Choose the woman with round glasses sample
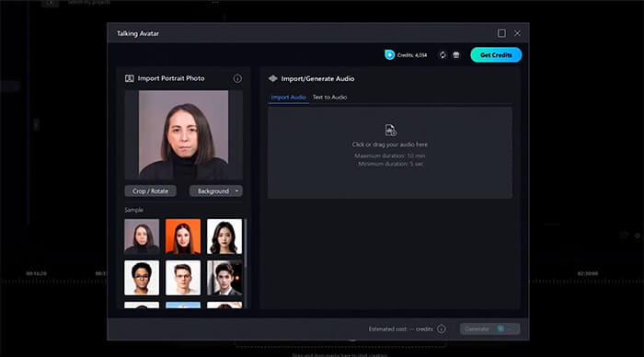The image size is (644, 357). [x=142, y=278]
